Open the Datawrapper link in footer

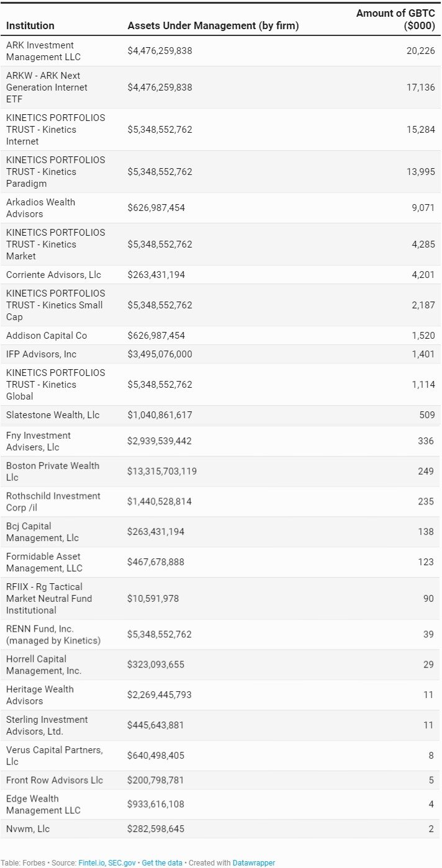click(x=253, y=862)
